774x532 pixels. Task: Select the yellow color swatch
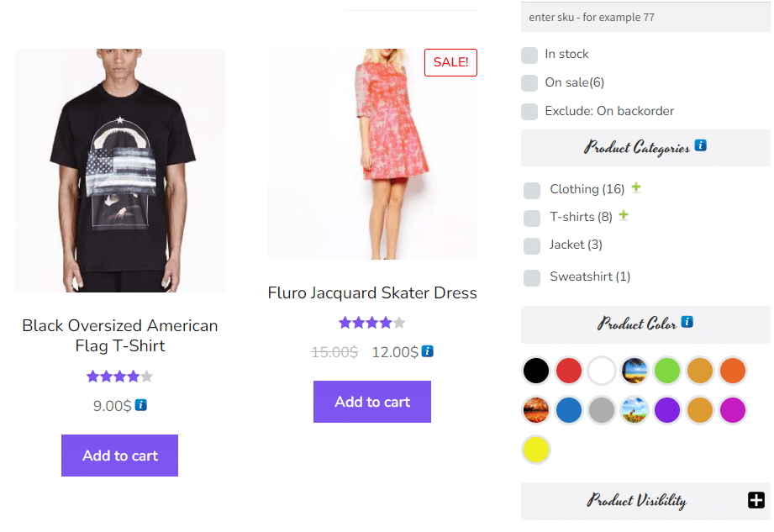coord(536,450)
